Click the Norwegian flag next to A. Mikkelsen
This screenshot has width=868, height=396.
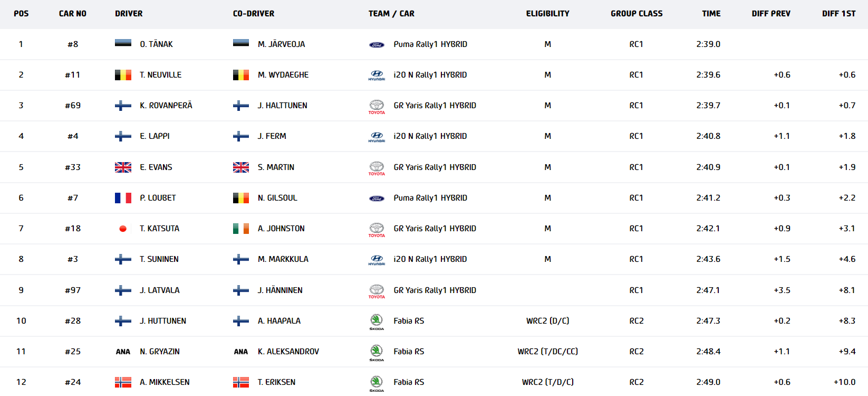[x=123, y=382]
